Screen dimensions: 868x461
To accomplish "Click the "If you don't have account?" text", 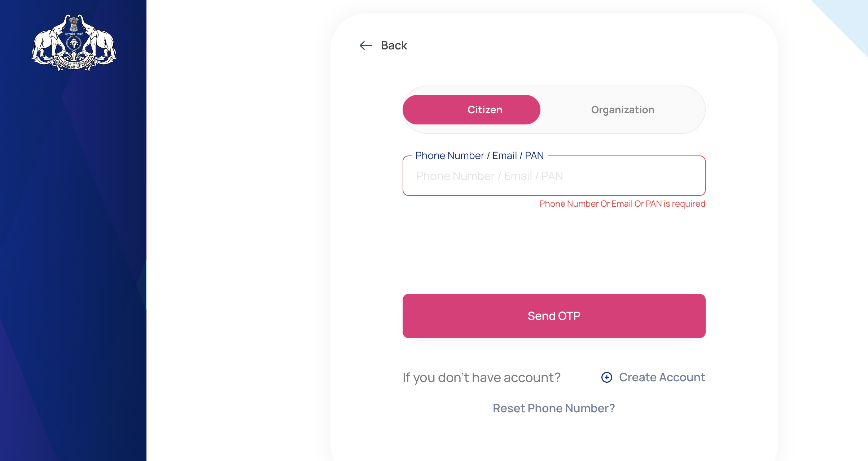I will click(x=481, y=377).
